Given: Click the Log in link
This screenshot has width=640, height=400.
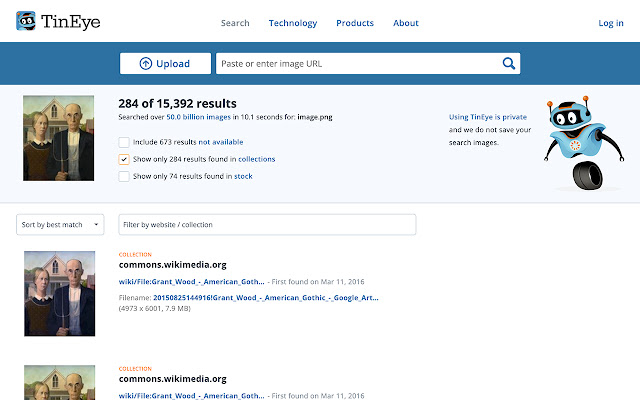Looking at the screenshot, I should [x=610, y=23].
